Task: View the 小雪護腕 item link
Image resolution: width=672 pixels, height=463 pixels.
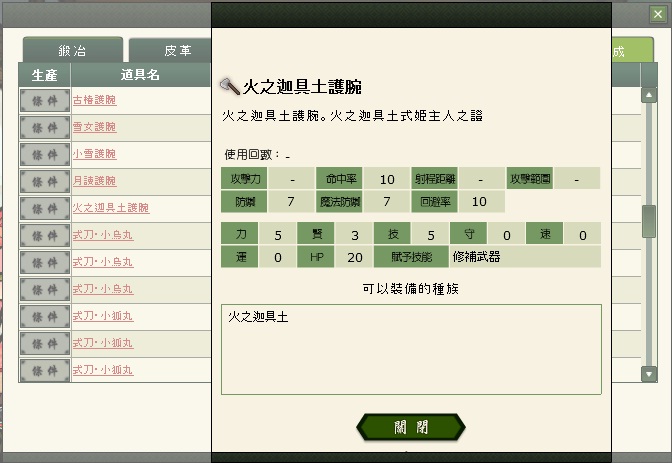Action: pyautogui.click(x=95, y=154)
